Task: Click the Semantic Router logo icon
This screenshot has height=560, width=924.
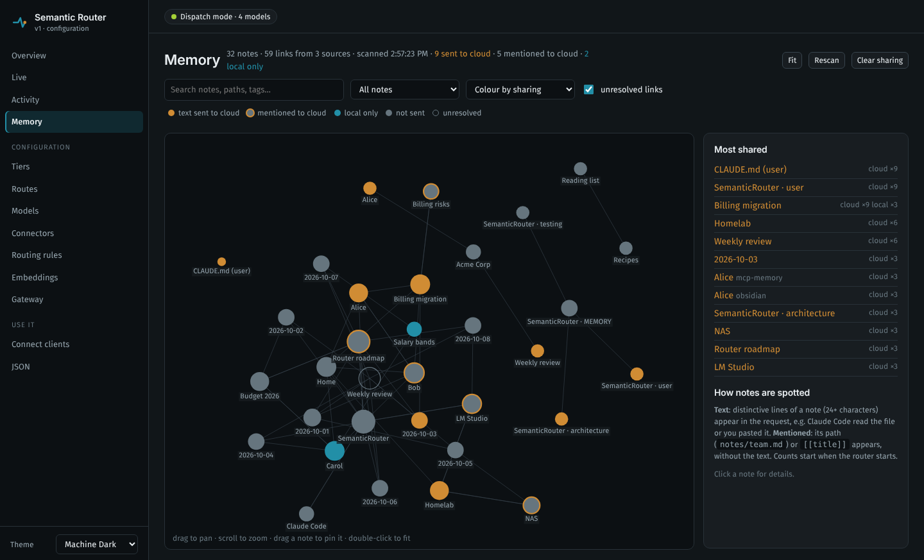Action: tap(20, 22)
